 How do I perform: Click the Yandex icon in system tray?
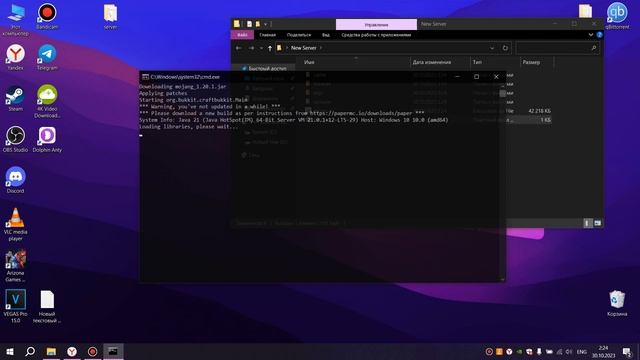pyautogui.click(x=509, y=351)
